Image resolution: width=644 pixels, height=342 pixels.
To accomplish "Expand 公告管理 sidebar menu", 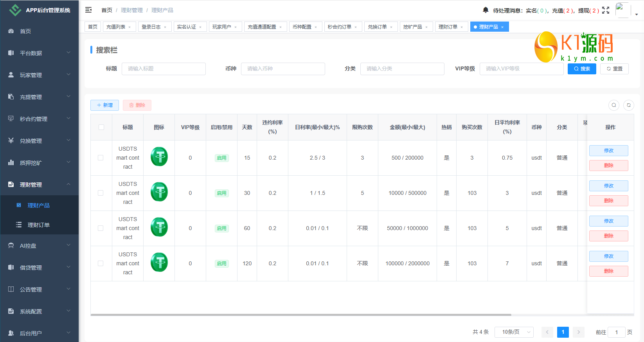I will 39,289.
